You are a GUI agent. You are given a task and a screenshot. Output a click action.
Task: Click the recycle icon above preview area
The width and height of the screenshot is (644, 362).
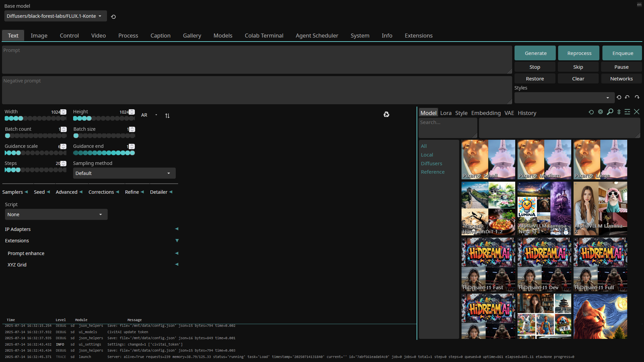coord(386,115)
